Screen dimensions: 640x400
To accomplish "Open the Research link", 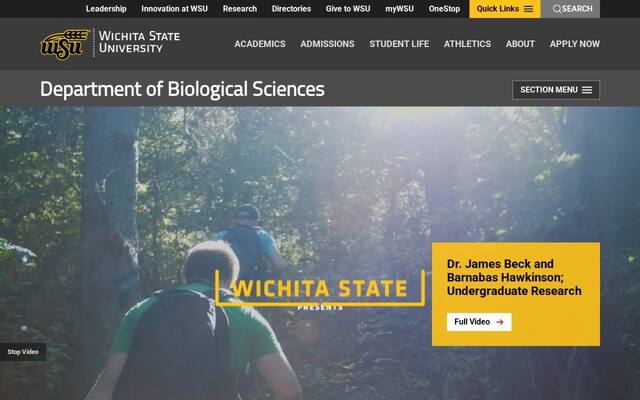I will point(240,9).
